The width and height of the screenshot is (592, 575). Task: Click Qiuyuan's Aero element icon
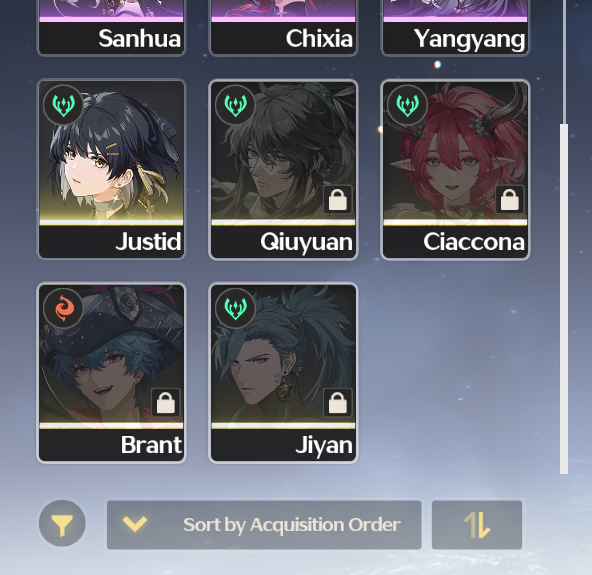coord(236,105)
